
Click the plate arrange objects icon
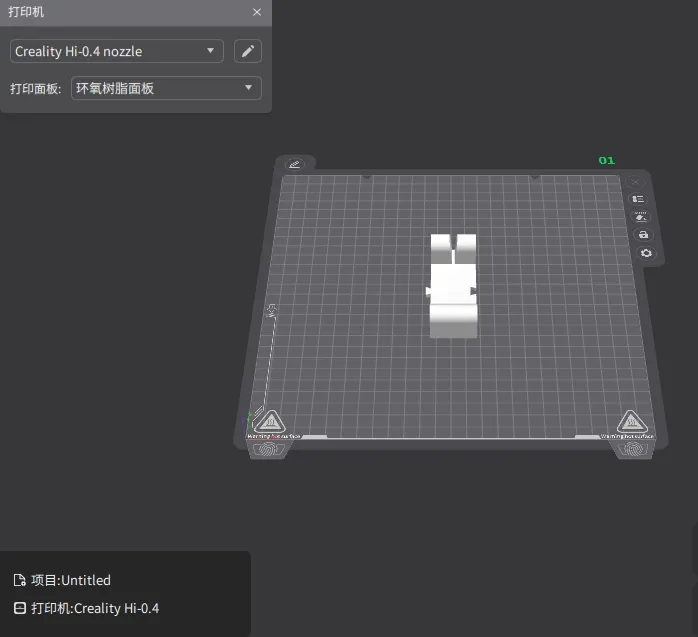(638, 199)
